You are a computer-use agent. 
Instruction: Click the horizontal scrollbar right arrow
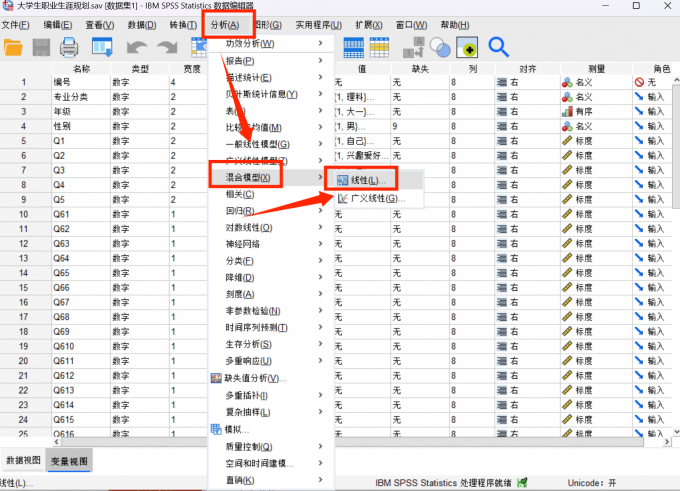(667, 442)
